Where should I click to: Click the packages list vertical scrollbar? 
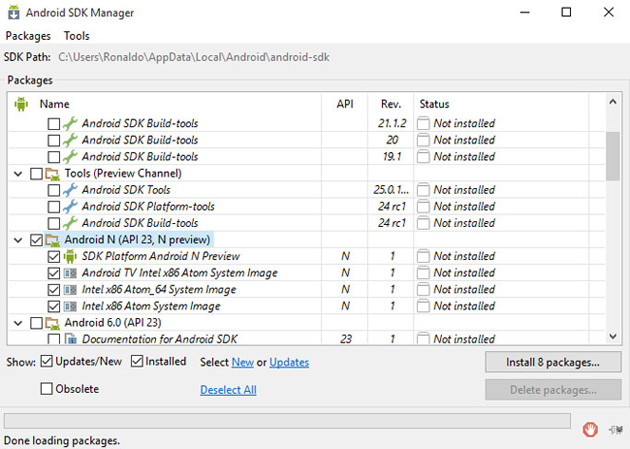[x=613, y=220]
